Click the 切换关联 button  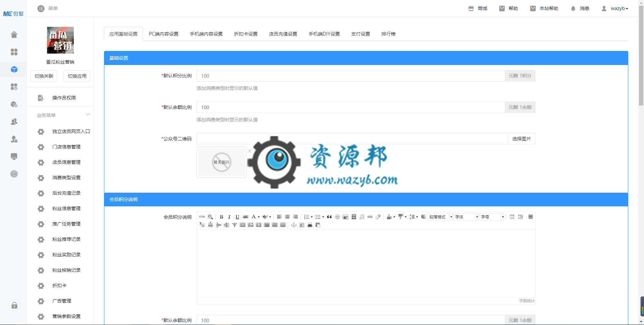click(44, 76)
